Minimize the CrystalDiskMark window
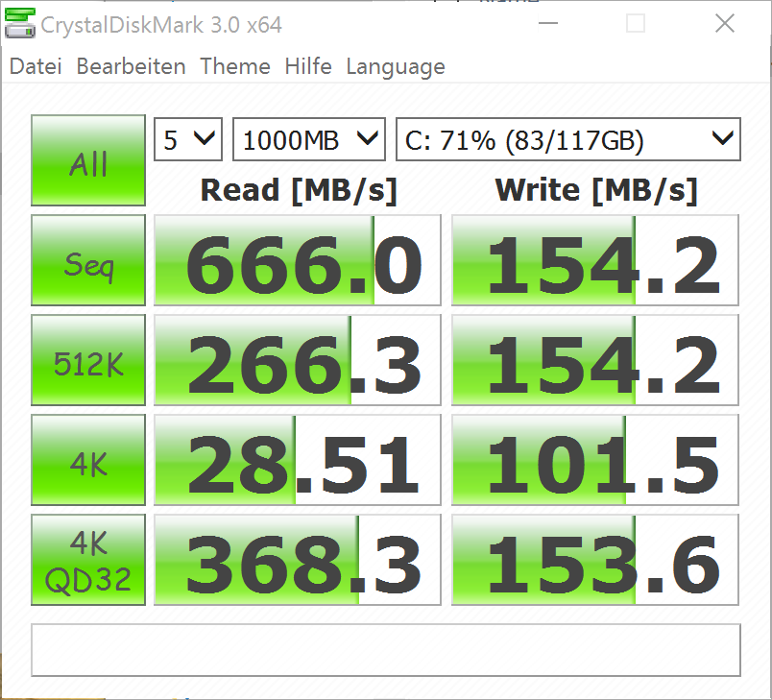772x700 pixels. (x=547, y=23)
